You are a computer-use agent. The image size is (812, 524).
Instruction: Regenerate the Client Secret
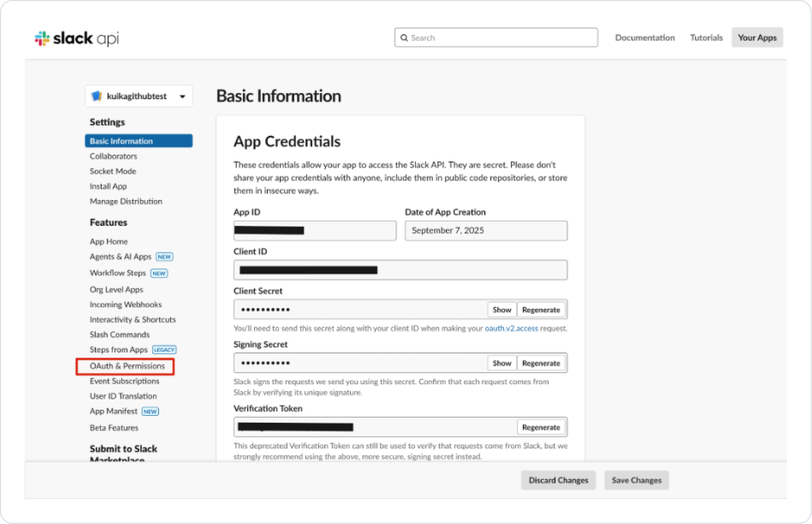point(541,310)
